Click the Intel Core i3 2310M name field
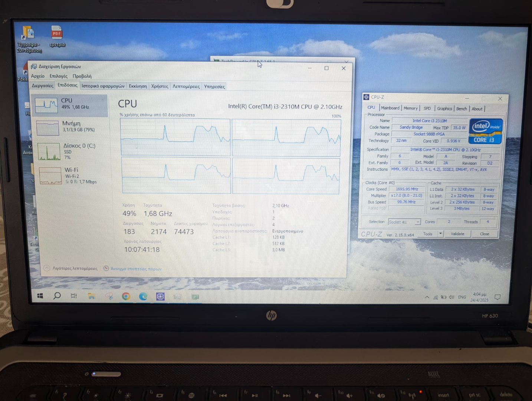532x401 pixels. click(430, 121)
